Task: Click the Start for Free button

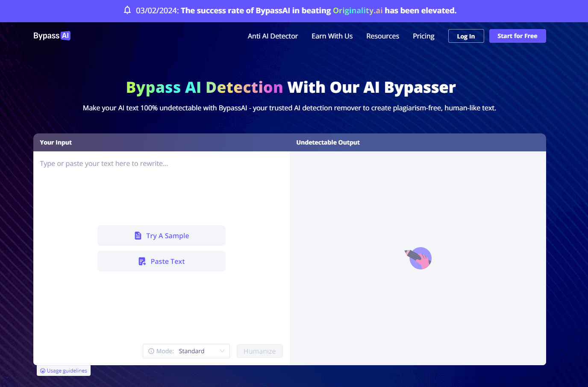Action: point(517,36)
